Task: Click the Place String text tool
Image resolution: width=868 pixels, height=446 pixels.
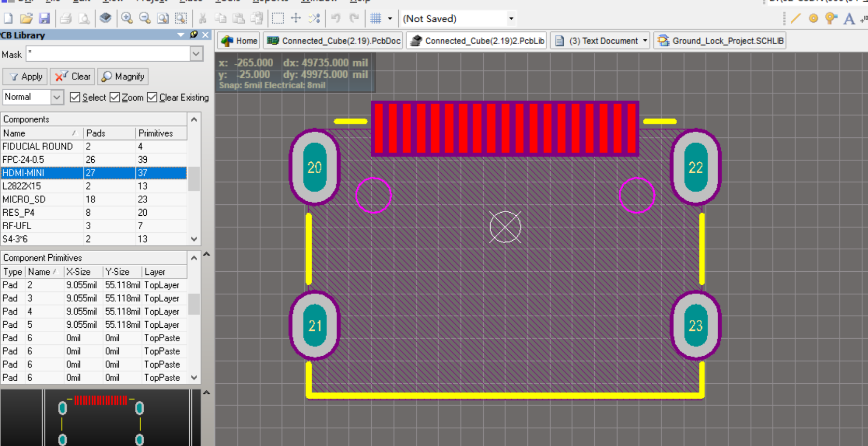Action: point(849,19)
